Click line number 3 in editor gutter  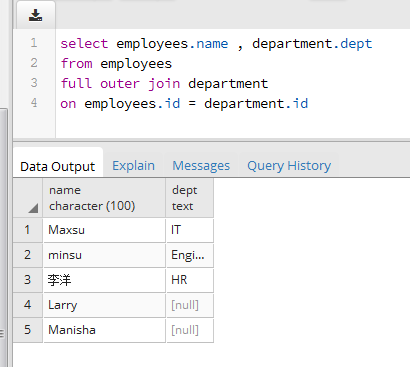pos(34,83)
